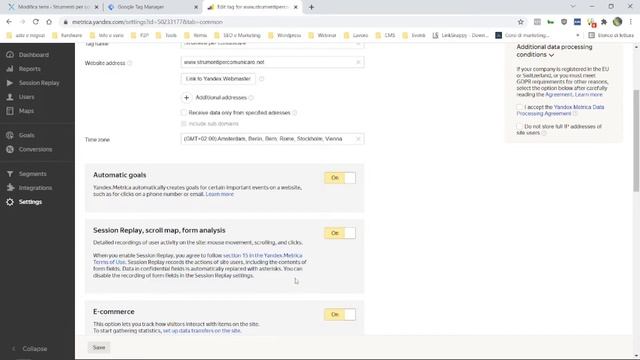
Task: Toggle E-commerce switch
Action: pyautogui.click(x=340, y=315)
